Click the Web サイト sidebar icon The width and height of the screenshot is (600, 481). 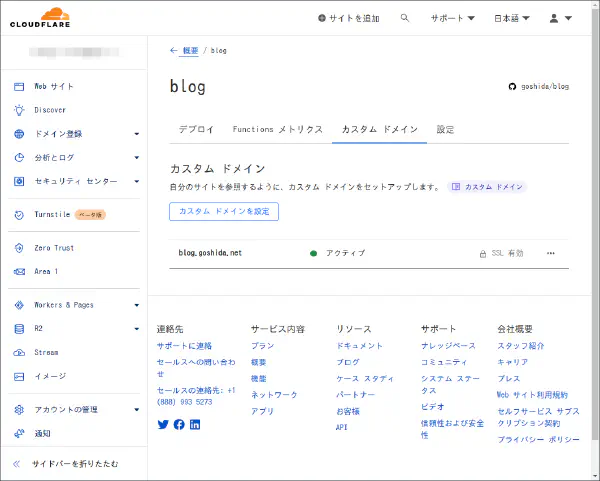point(19,86)
